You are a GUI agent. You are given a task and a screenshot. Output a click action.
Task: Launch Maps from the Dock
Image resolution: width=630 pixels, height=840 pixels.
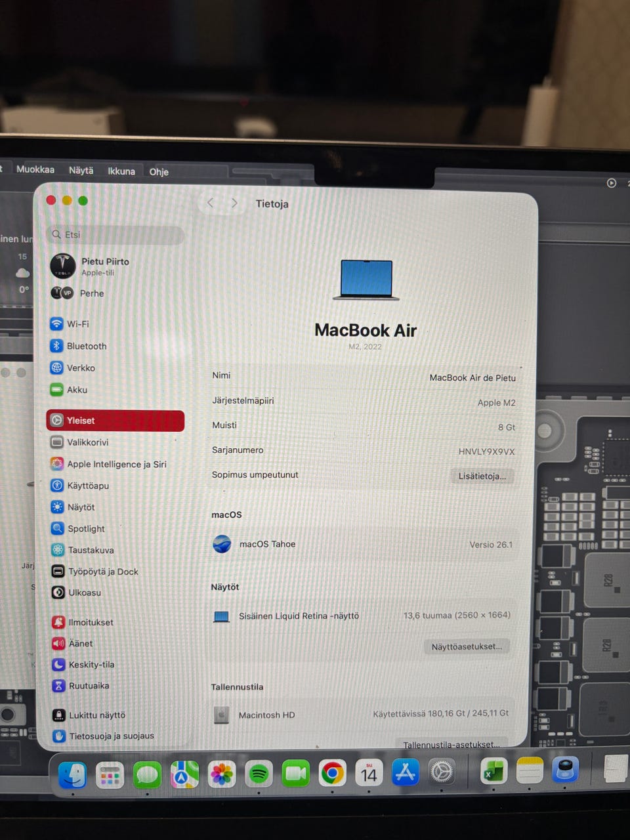184,775
